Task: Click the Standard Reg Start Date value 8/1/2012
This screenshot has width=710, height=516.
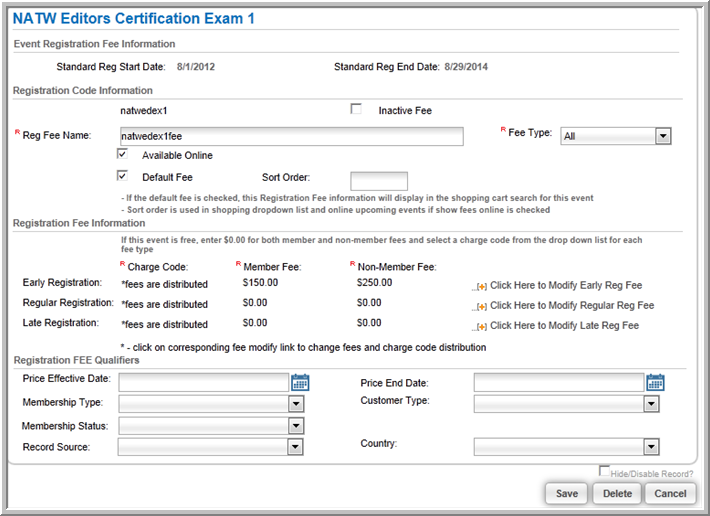Action: pyautogui.click(x=196, y=67)
